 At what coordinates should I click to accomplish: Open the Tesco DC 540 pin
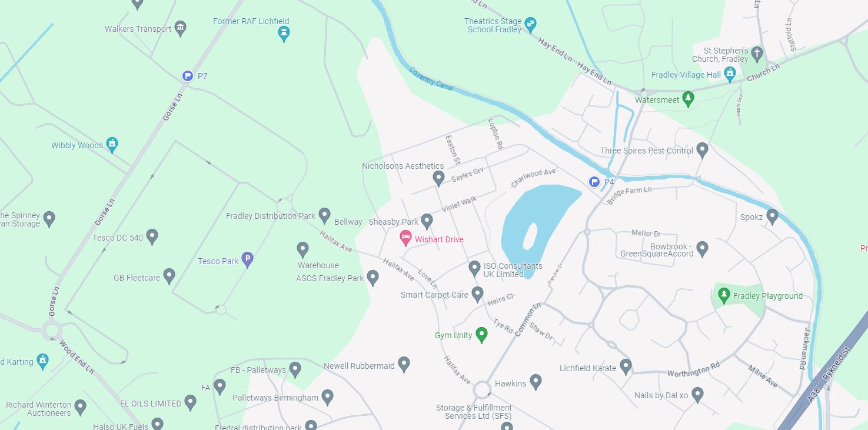(152, 236)
